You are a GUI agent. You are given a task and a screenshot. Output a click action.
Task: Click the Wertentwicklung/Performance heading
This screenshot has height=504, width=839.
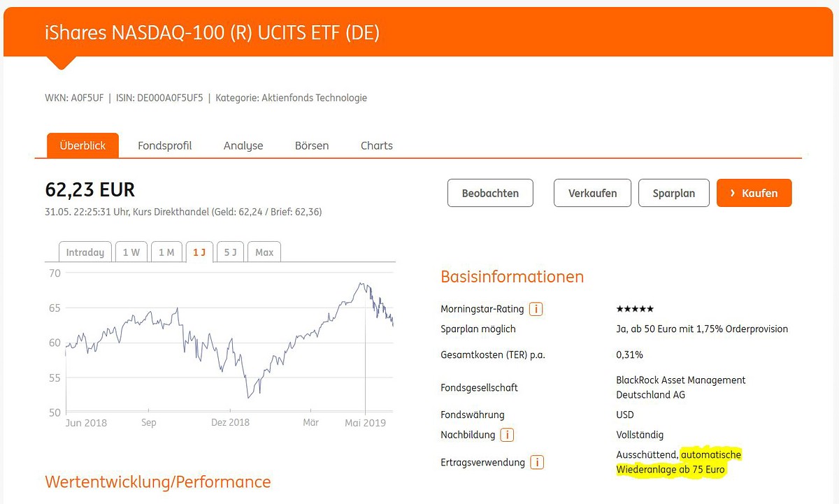pos(158,482)
